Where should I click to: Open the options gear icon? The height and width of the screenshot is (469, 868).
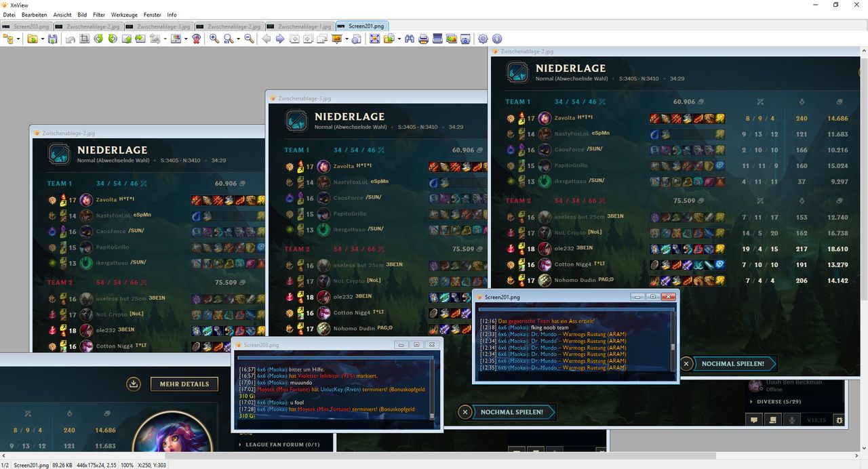pyautogui.click(x=483, y=39)
